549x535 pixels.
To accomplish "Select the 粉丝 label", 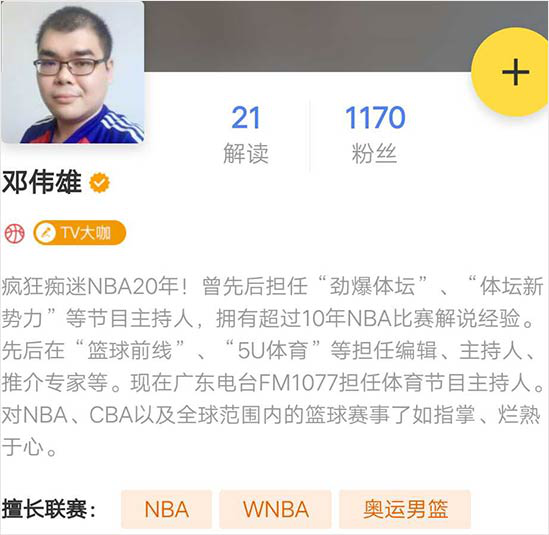I will tap(374, 153).
